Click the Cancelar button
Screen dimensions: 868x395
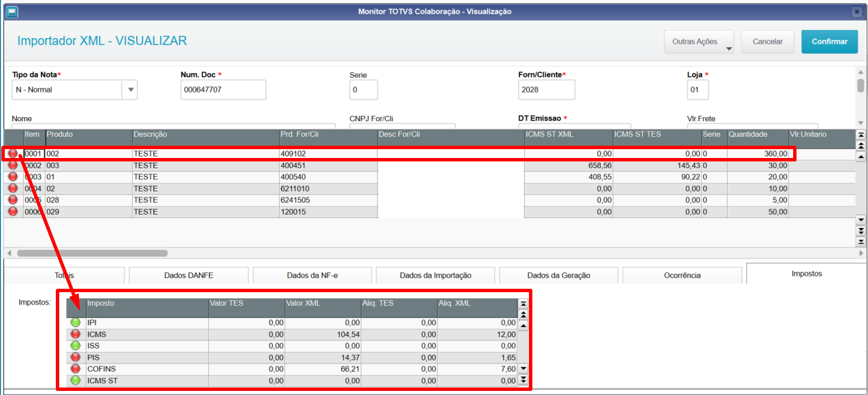coord(767,42)
